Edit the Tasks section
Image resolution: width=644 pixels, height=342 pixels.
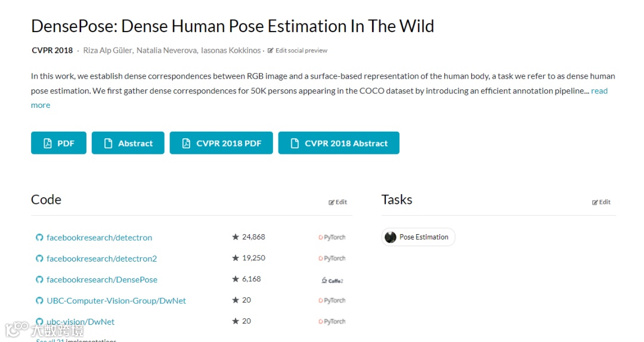[601, 202]
